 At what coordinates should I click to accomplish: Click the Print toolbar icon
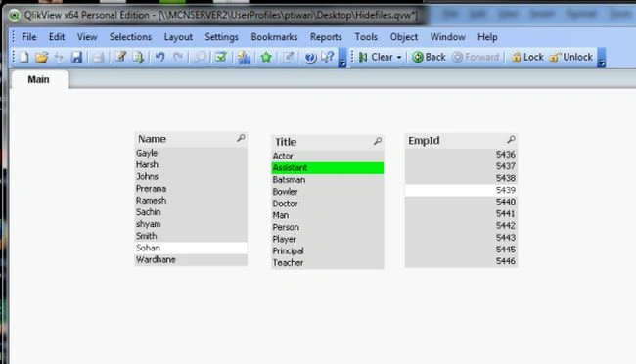pyautogui.click(x=98, y=57)
